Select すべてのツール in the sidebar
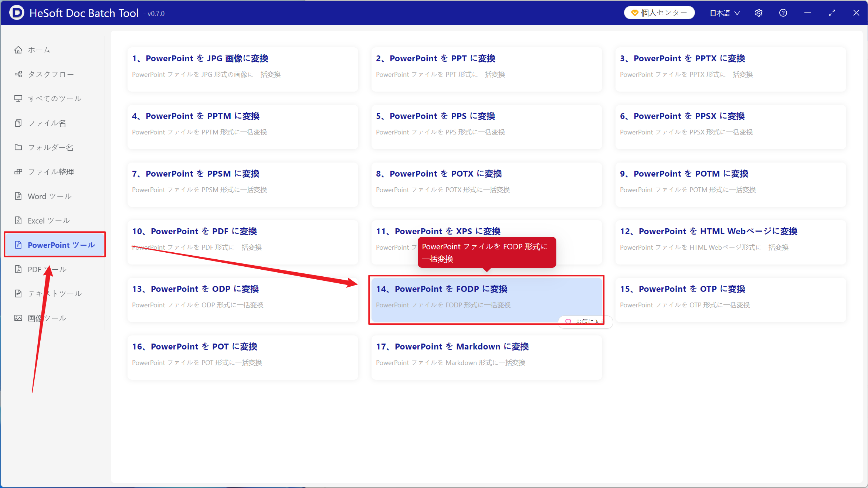868x488 pixels. (55, 99)
